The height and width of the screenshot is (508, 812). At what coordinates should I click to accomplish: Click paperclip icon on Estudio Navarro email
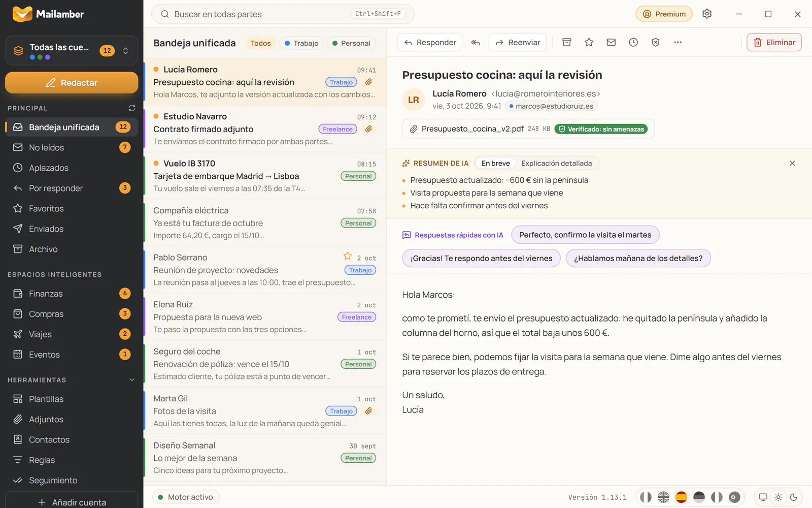click(369, 129)
